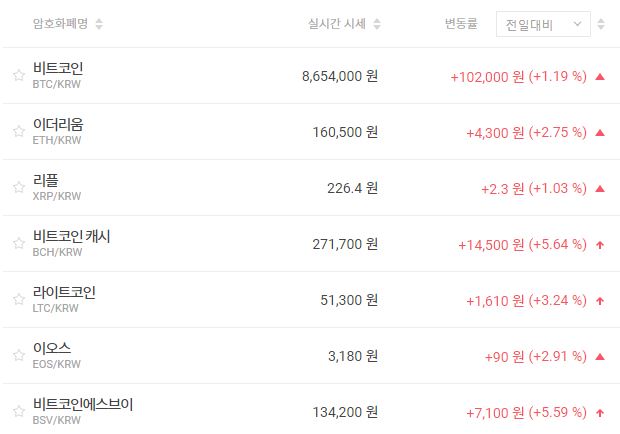Sort by cryptocurrency name column arrows

click(98, 24)
